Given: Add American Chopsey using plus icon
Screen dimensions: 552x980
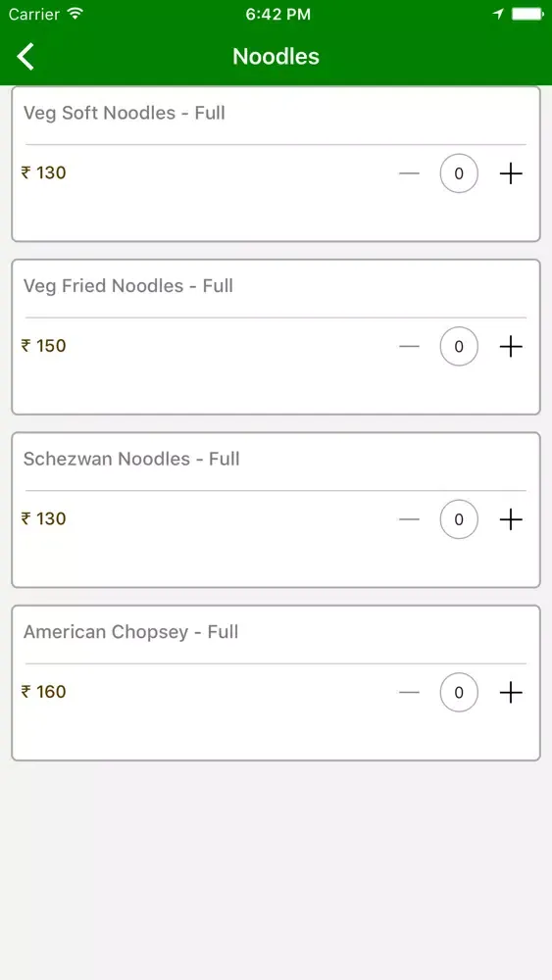Looking at the screenshot, I should coord(511,693).
